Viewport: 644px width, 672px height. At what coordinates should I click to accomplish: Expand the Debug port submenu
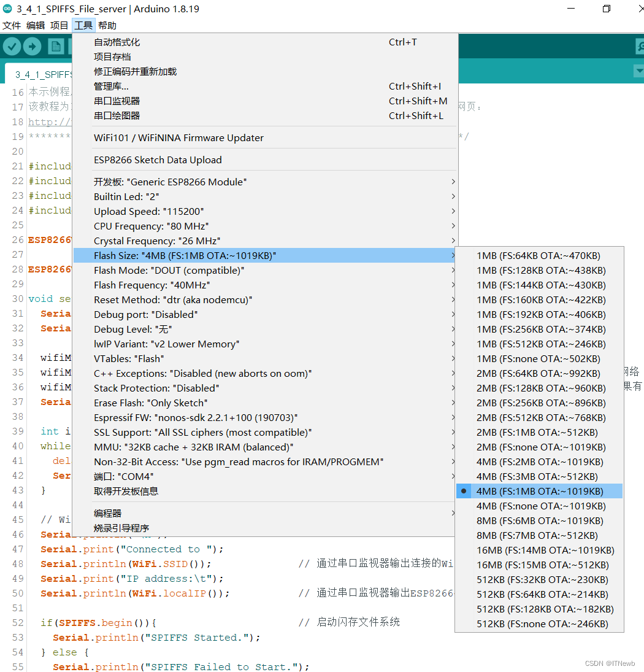coord(266,315)
